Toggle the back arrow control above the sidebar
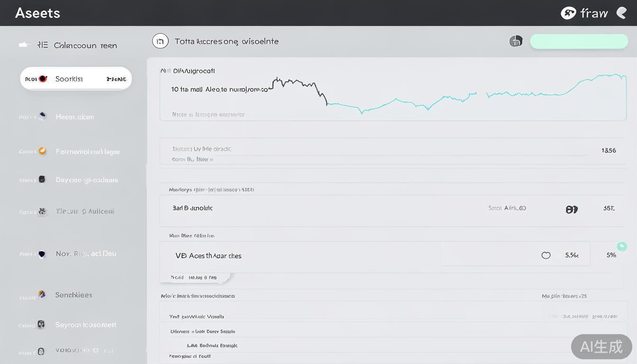The height and width of the screenshot is (364, 637). coord(25,44)
